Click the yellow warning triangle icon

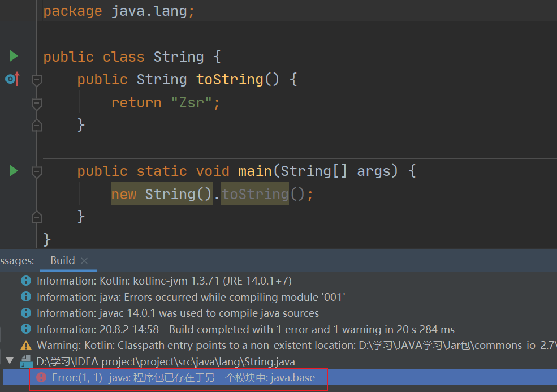pos(26,346)
